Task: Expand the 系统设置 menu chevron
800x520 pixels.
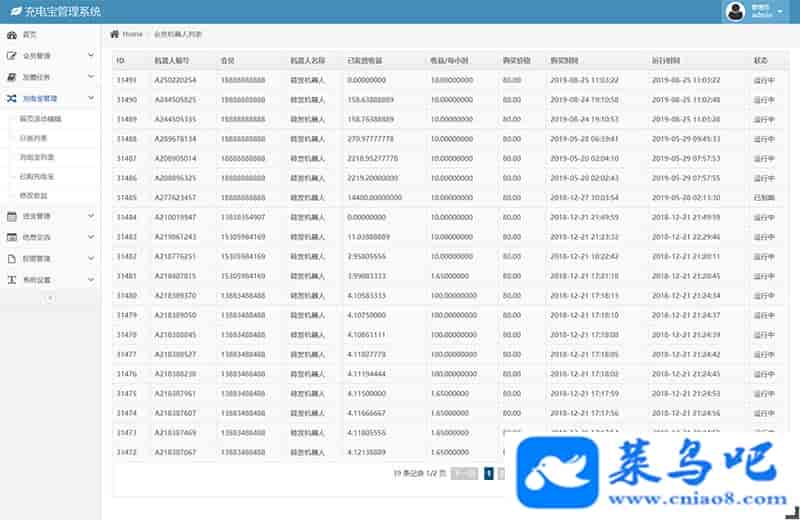Action: [91, 279]
